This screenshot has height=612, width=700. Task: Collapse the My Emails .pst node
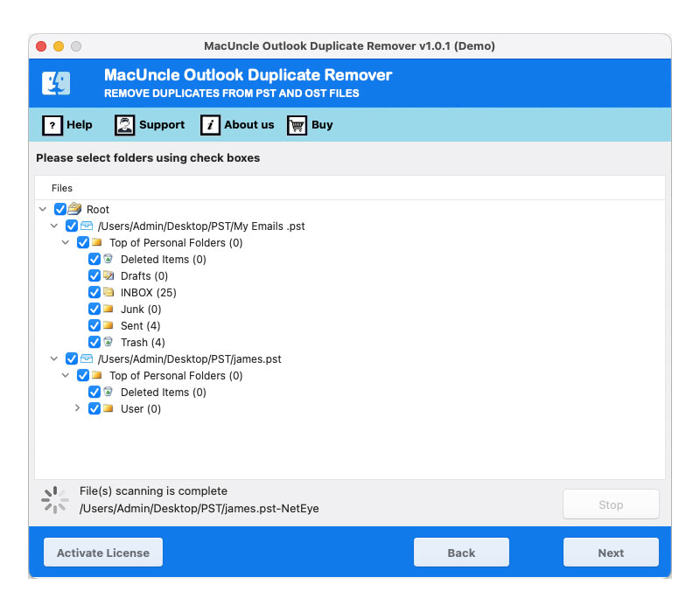(x=54, y=226)
